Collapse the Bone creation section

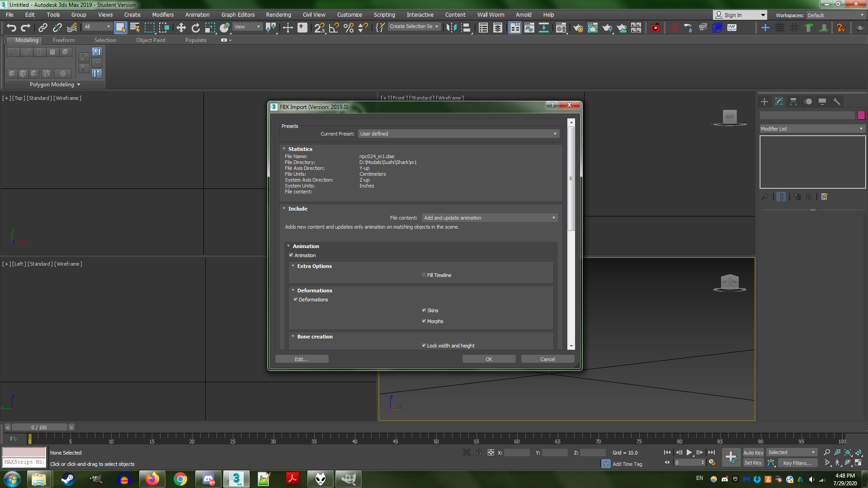pyautogui.click(x=293, y=336)
